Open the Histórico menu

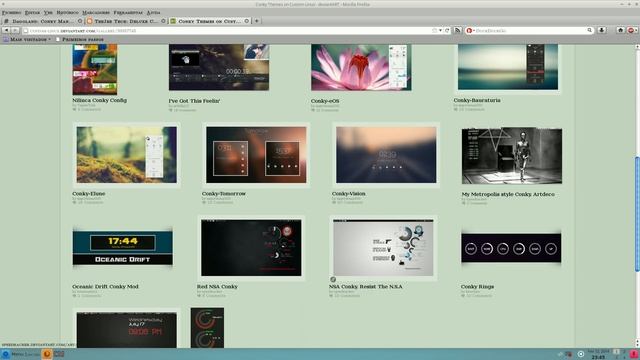(x=67, y=13)
